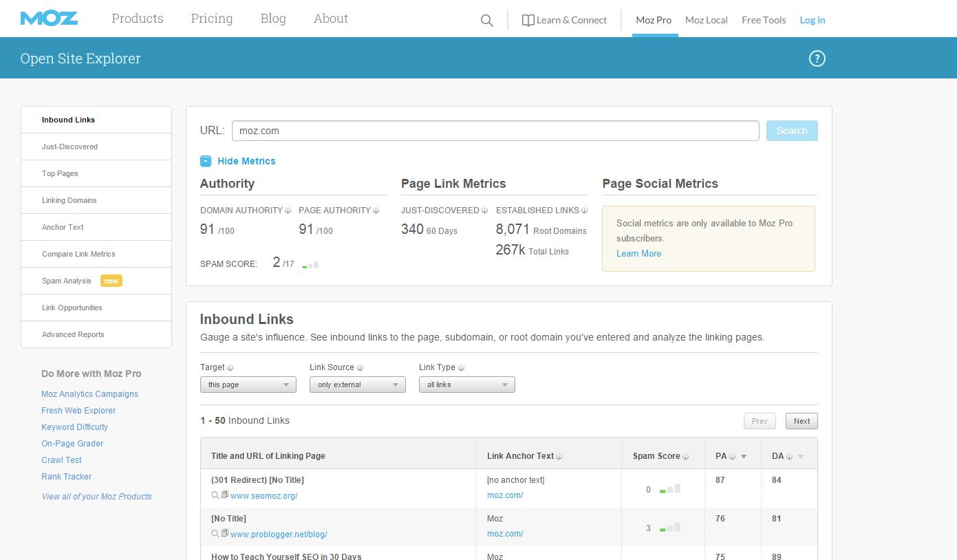Open the Blog nav item
Screen dimensions: 957x560
[273, 19]
